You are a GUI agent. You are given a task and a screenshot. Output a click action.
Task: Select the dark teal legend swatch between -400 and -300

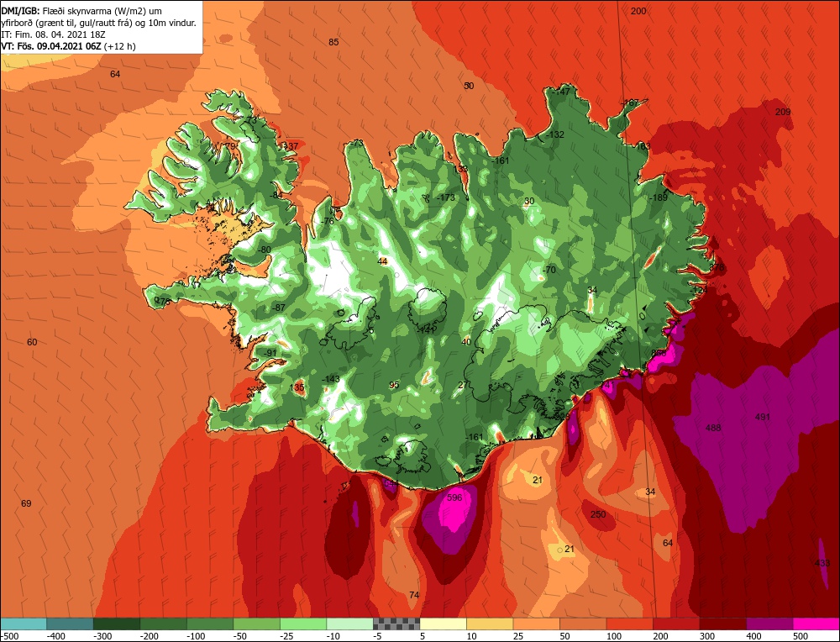[x=70, y=624]
